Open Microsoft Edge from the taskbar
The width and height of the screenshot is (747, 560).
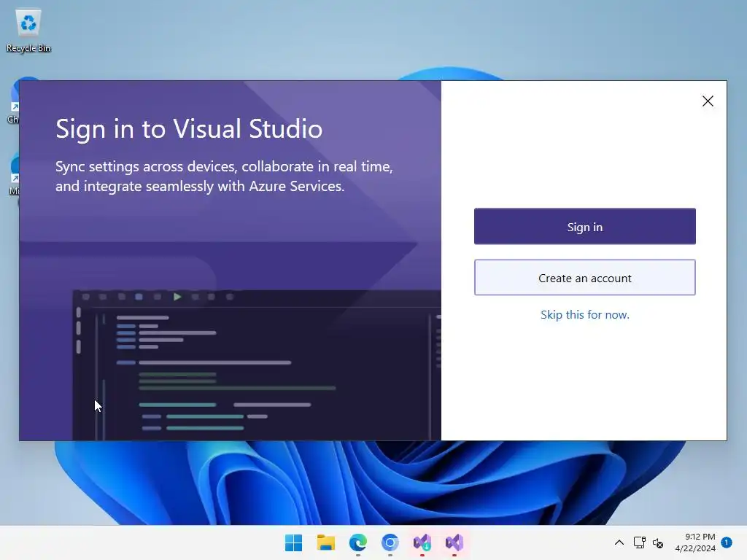(x=357, y=542)
